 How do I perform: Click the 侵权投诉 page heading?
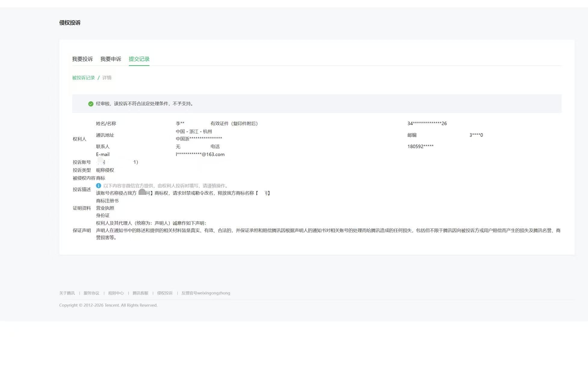coord(70,23)
